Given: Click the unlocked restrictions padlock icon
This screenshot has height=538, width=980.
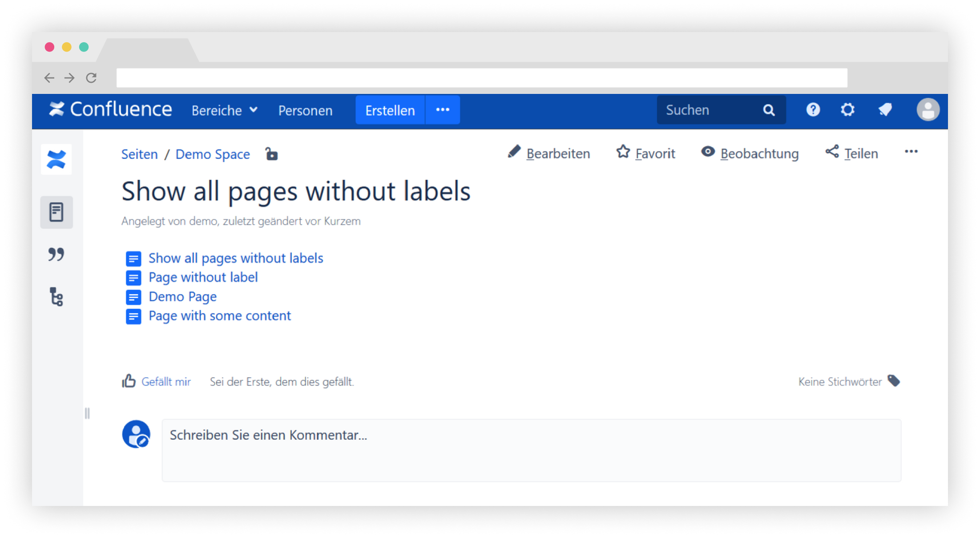Looking at the screenshot, I should (x=271, y=154).
